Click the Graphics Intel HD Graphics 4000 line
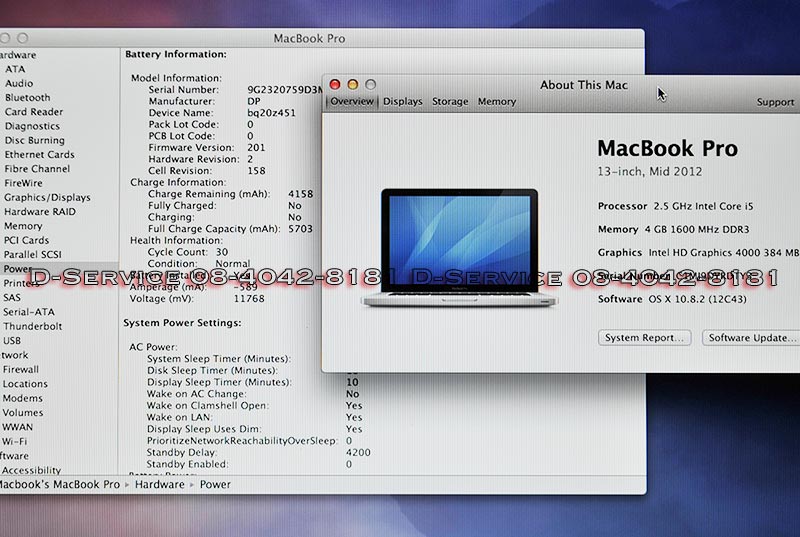Screen dimensions: 800x537 [698, 252]
